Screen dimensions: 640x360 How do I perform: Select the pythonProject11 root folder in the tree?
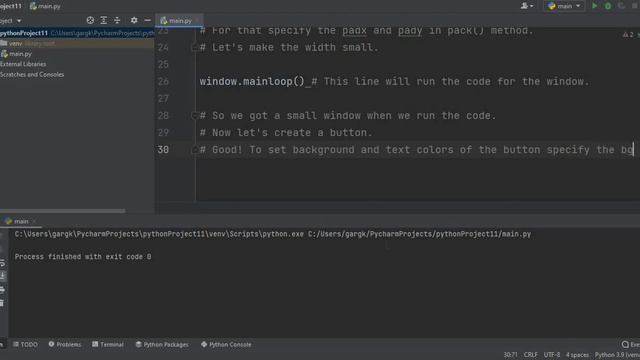[77, 33]
